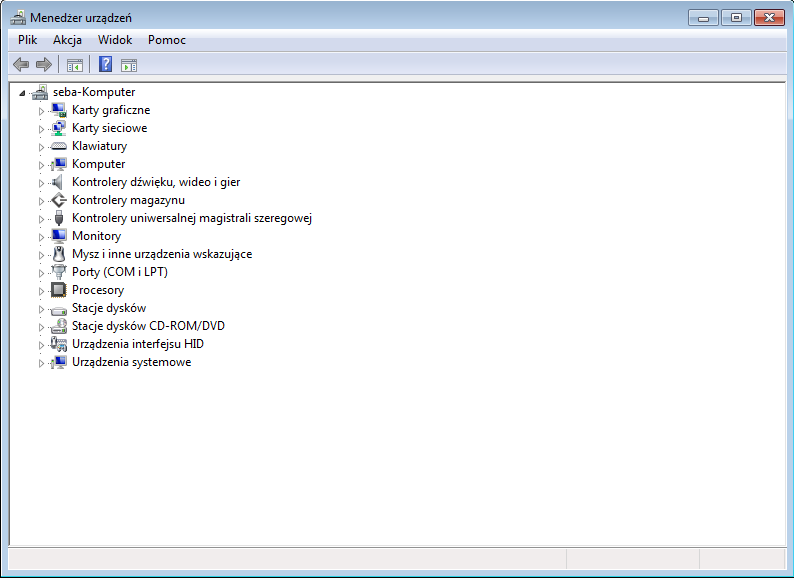Image resolution: width=794 pixels, height=580 pixels.
Task: Expand the Monitory node
Action: click(x=42, y=237)
